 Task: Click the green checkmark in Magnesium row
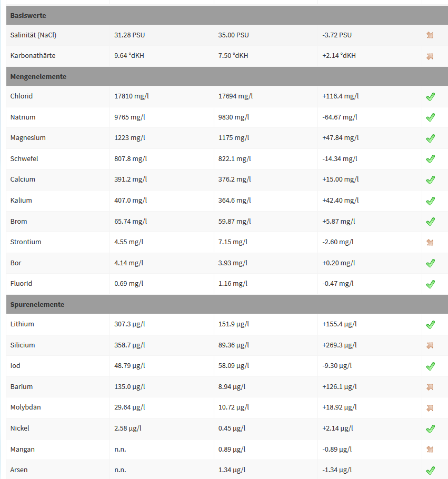430,138
